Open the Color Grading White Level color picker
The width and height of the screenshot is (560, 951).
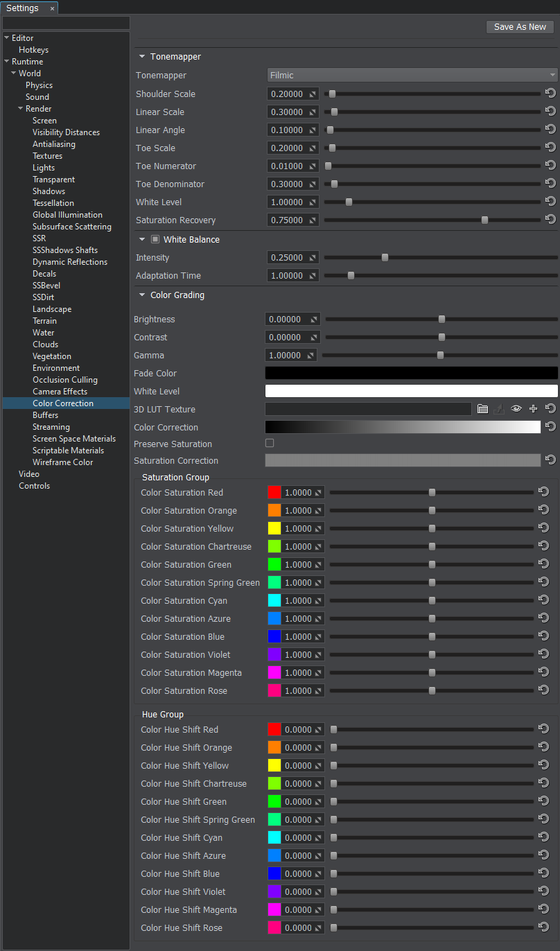(x=412, y=391)
